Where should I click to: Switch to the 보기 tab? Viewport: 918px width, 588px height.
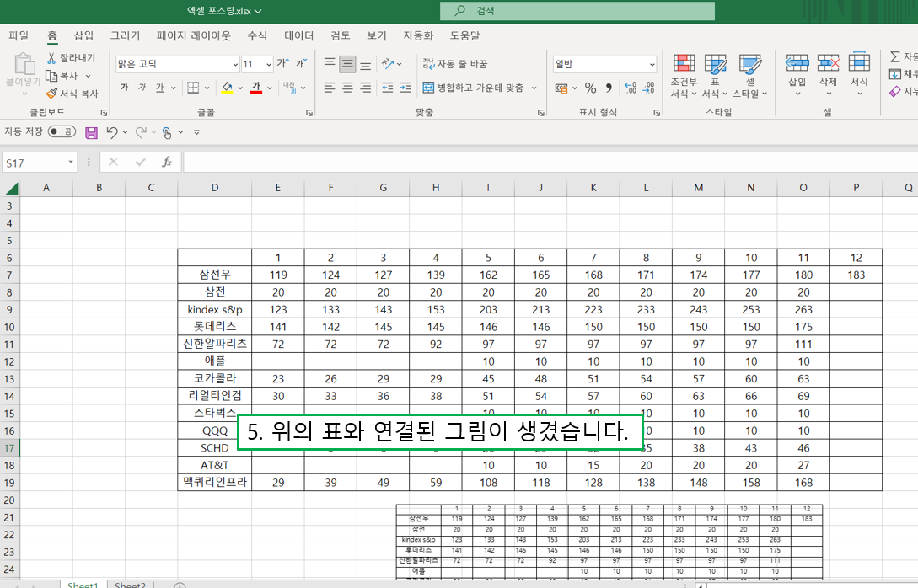coord(377,35)
